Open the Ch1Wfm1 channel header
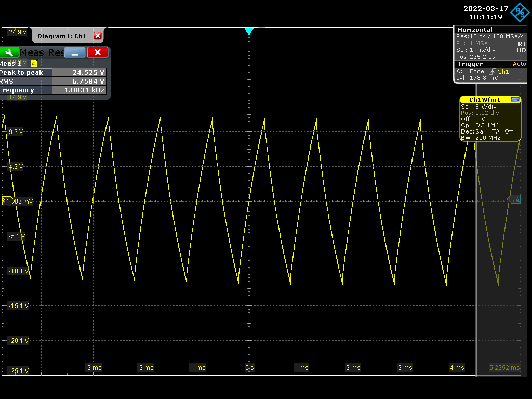The image size is (532, 399). point(485,100)
